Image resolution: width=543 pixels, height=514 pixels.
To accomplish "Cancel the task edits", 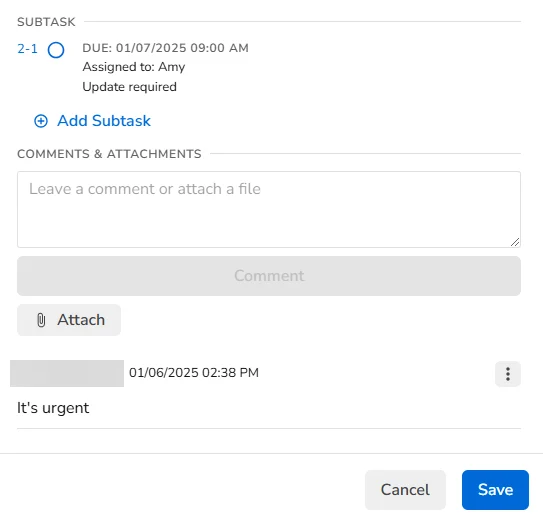I will tap(405, 490).
